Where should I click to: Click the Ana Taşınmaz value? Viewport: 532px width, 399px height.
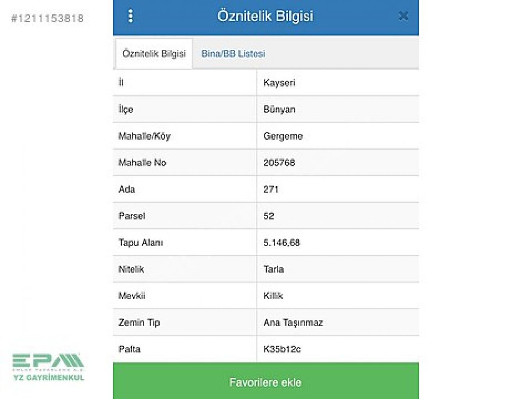click(293, 322)
